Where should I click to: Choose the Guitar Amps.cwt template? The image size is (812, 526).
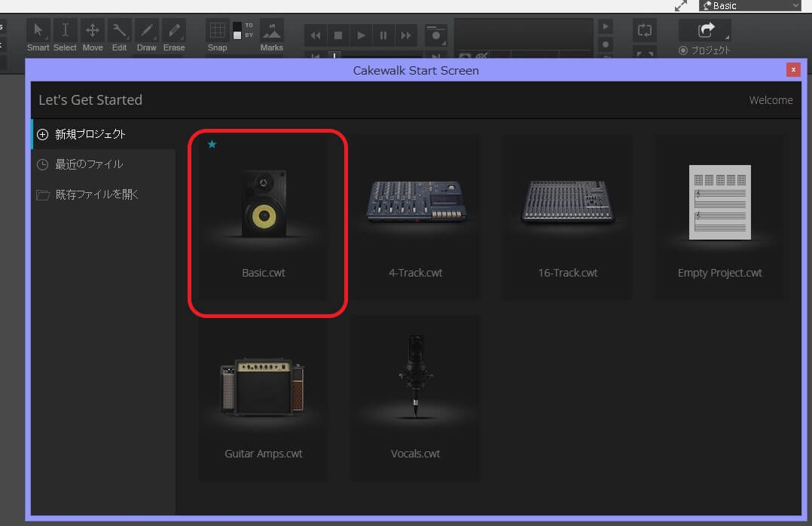click(263, 398)
